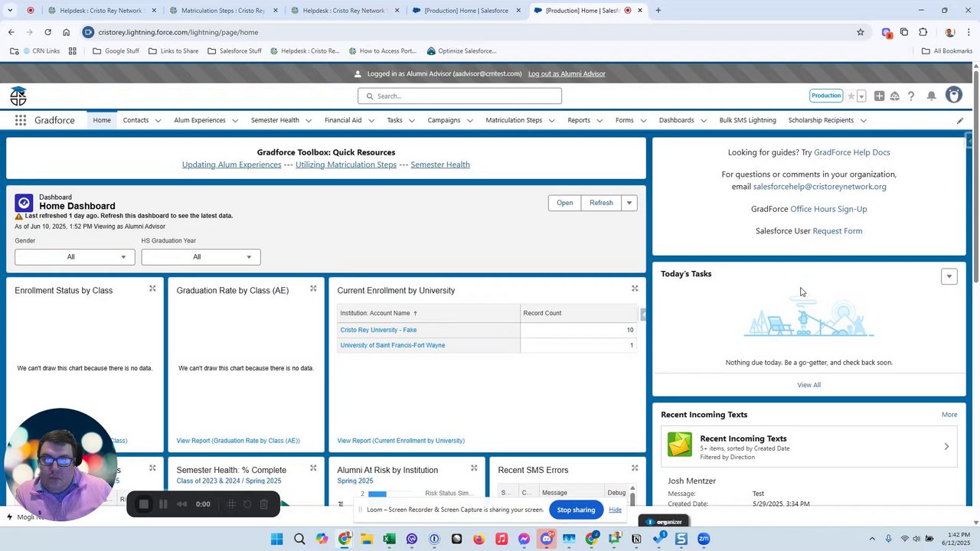Expand the Semester Health % Complete widget
Image resolution: width=980 pixels, height=551 pixels.
click(x=313, y=468)
